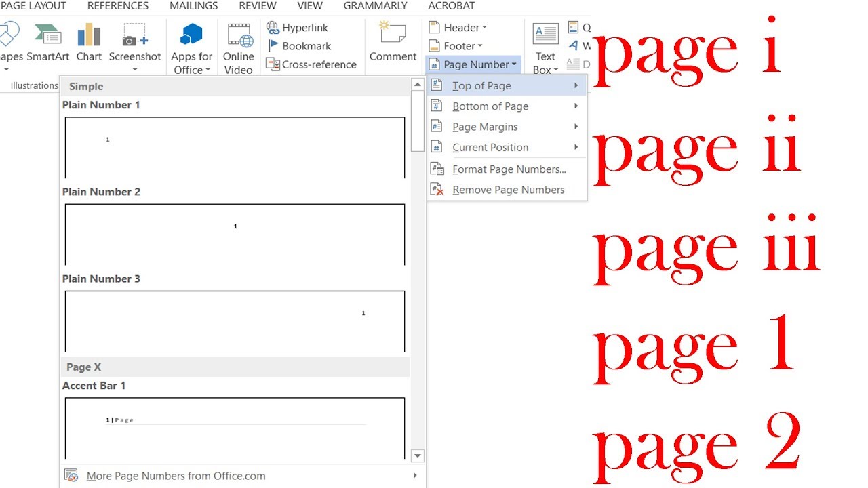868x488 pixels.
Task: Expand the Current Position submenu arrow
Action: pos(576,147)
